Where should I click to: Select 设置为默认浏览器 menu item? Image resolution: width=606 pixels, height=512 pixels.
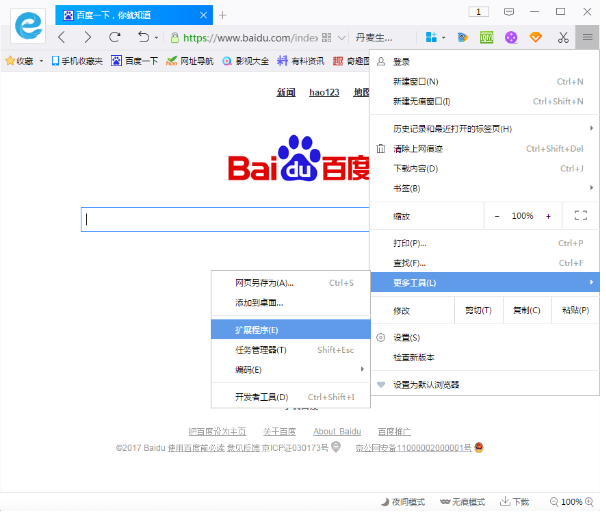(x=484, y=385)
